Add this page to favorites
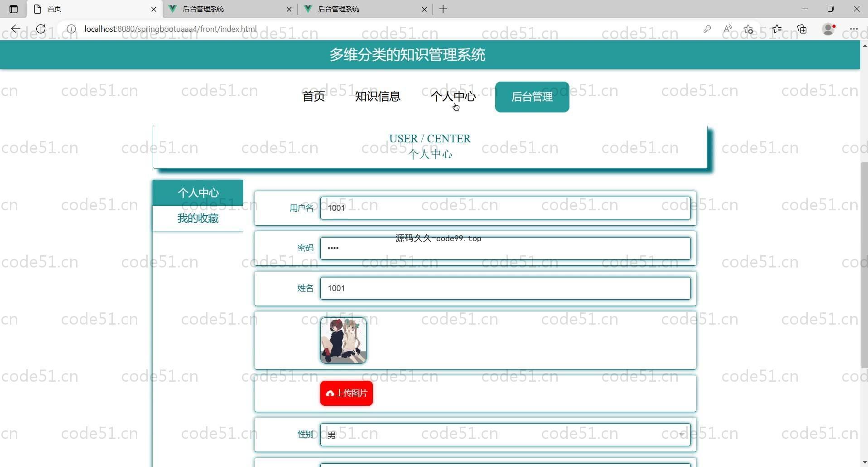 click(748, 29)
